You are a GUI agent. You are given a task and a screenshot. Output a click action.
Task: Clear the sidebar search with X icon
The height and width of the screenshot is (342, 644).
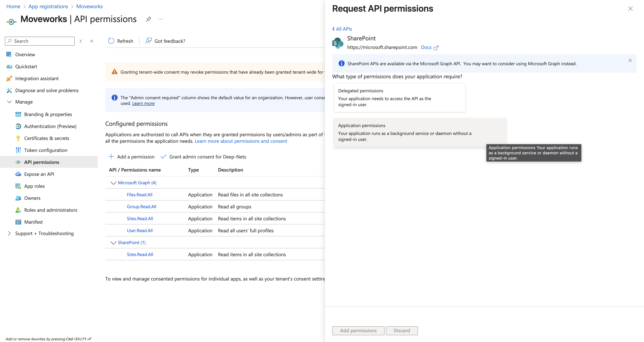click(x=80, y=41)
